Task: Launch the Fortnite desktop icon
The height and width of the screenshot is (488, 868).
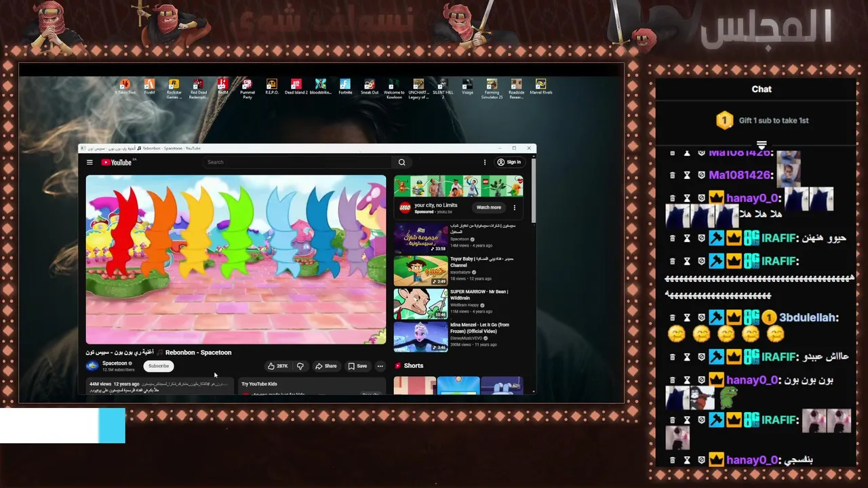Action: click(x=345, y=87)
